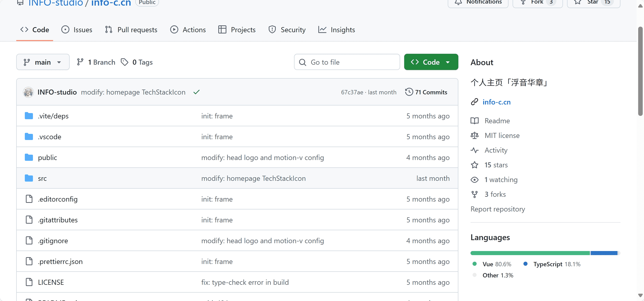Click the LICENSE file icon
This screenshot has width=644, height=301.
tap(29, 282)
